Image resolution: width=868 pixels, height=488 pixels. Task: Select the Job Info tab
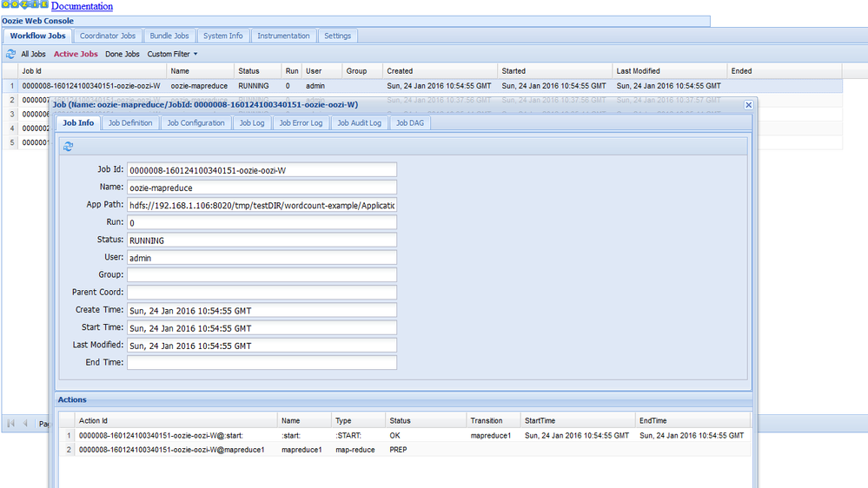click(x=78, y=122)
